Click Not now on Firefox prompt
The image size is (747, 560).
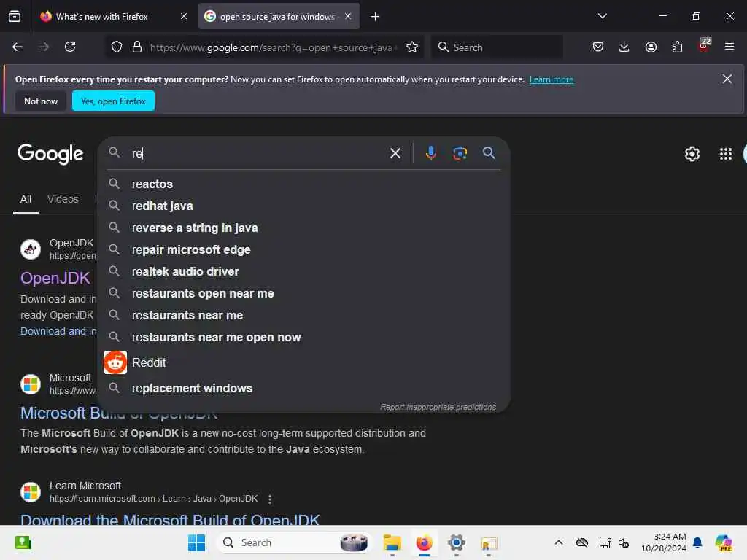(x=41, y=101)
